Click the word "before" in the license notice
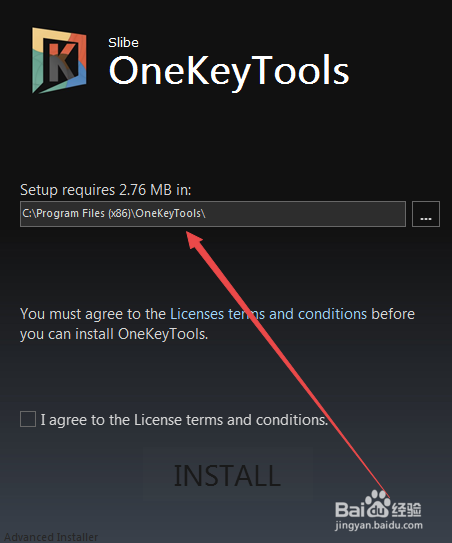 click(x=393, y=314)
